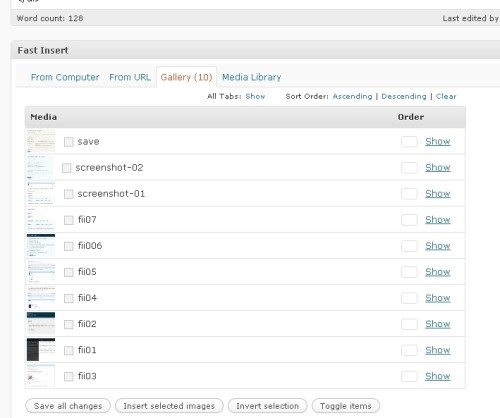
Task: Show details for fii01
Action: (x=438, y=350)
